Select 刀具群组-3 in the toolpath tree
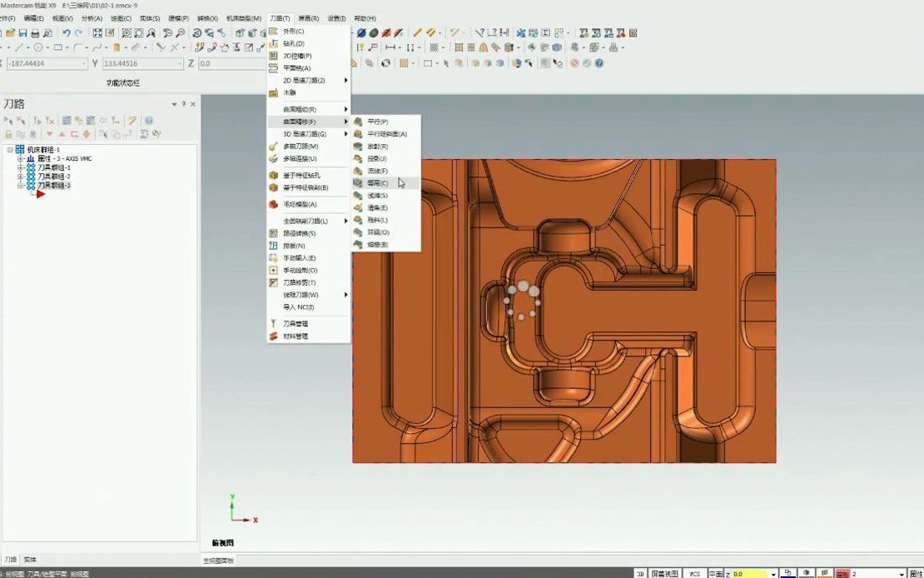924x578 pixels. pos(53,185)
